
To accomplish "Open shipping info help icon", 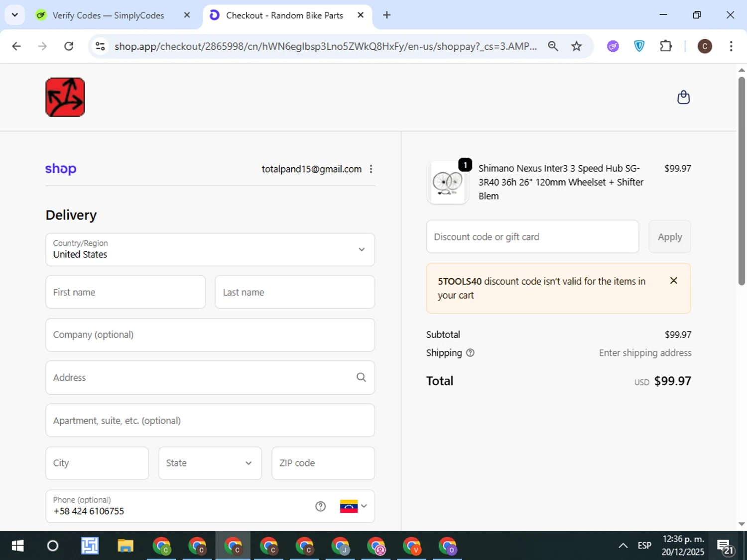I will pos(470,353).
